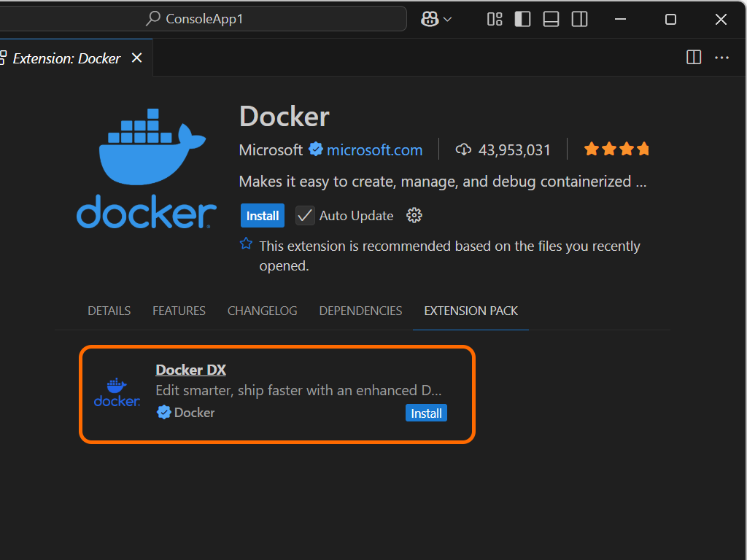Click the Docker whale logo image
The height and width of the screenshot is (560, 747).
coord(144,164)
